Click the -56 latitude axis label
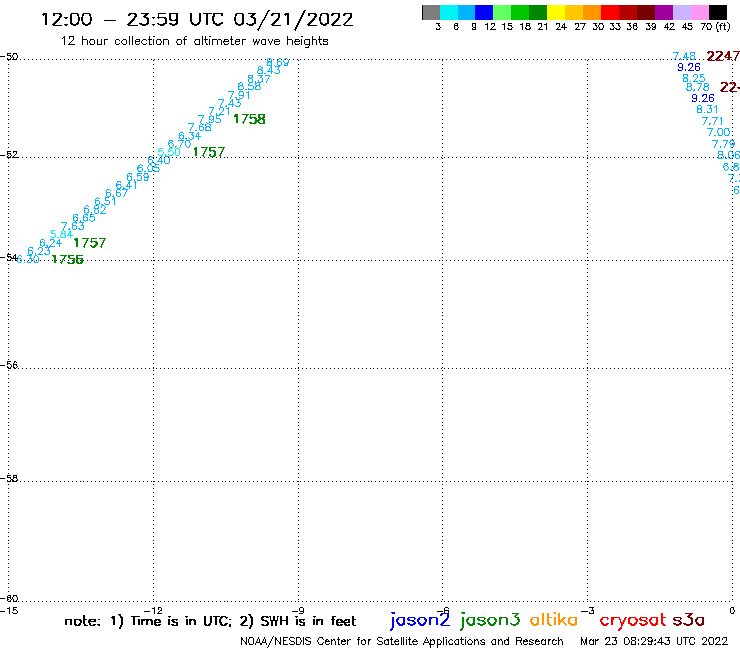The width and height of the screenshot is (740, 650). (9, 365)
